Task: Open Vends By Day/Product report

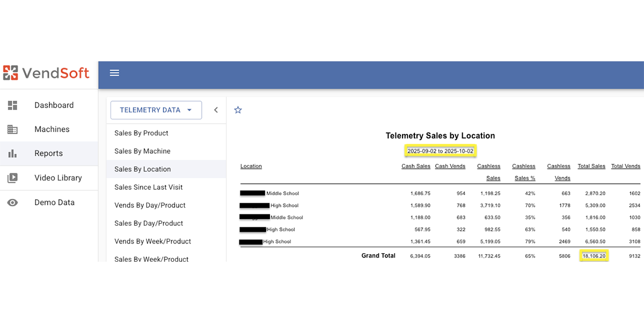Action: point(150,205)
